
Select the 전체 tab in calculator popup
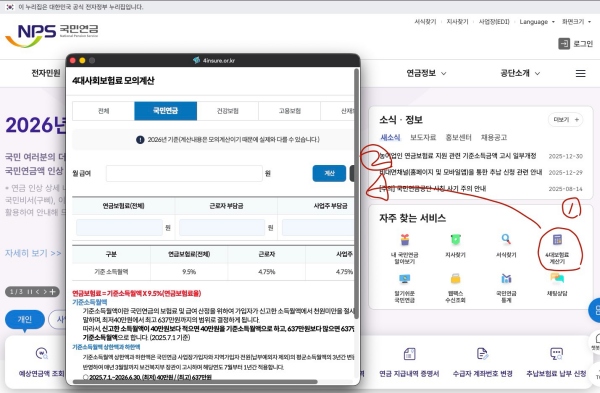103,111
